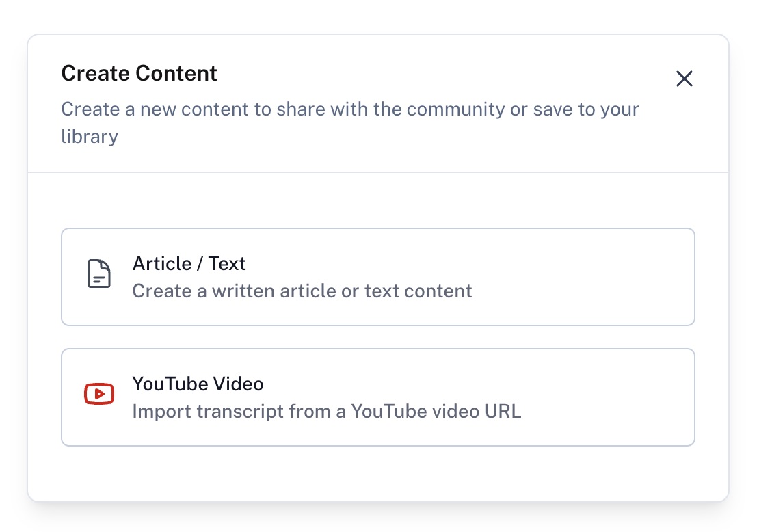Image resolution: width=759 pixels, height=532 pixels.
Task: Click the word "Text" in Article / Text title
Action: pos(227,264)
